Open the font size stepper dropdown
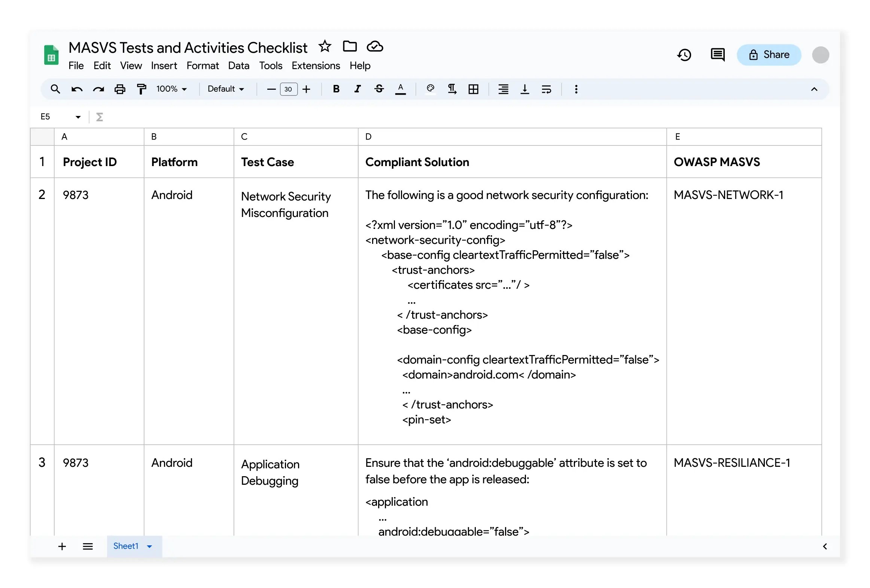870x588 pixels. tap(288, 89)
